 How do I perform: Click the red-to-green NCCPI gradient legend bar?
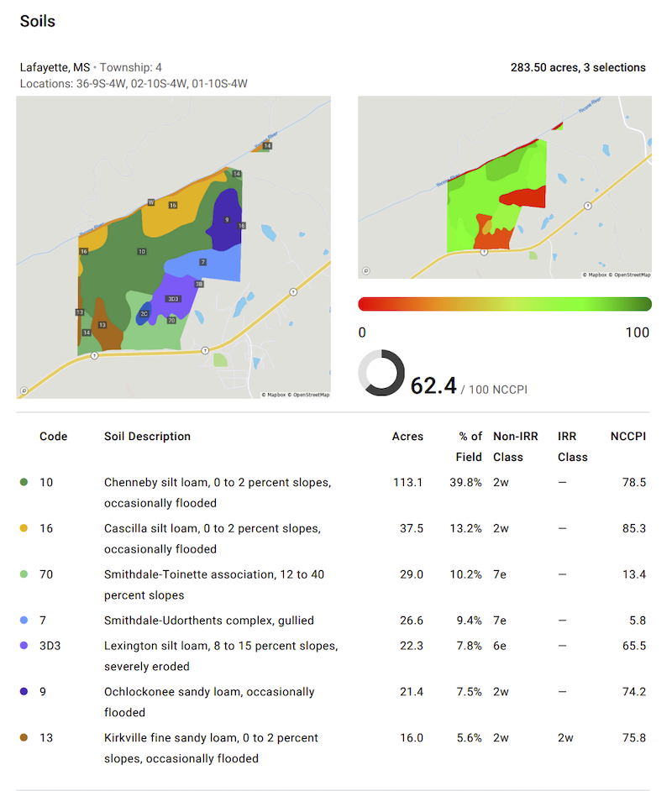[504, 304]
